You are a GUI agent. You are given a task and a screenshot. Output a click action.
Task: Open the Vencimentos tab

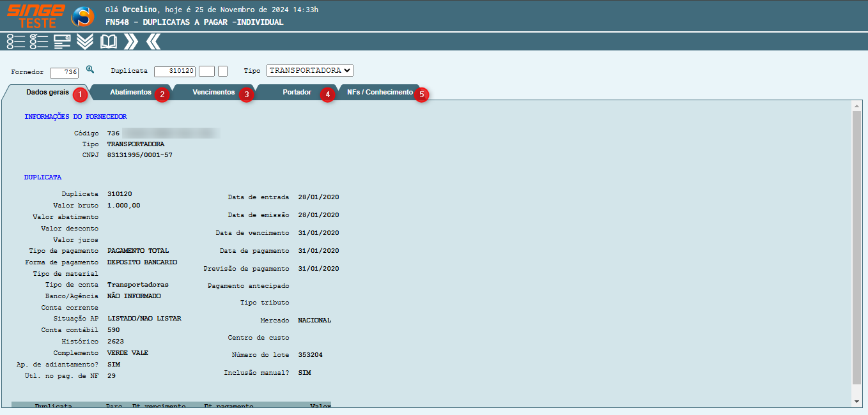[213, 92]
